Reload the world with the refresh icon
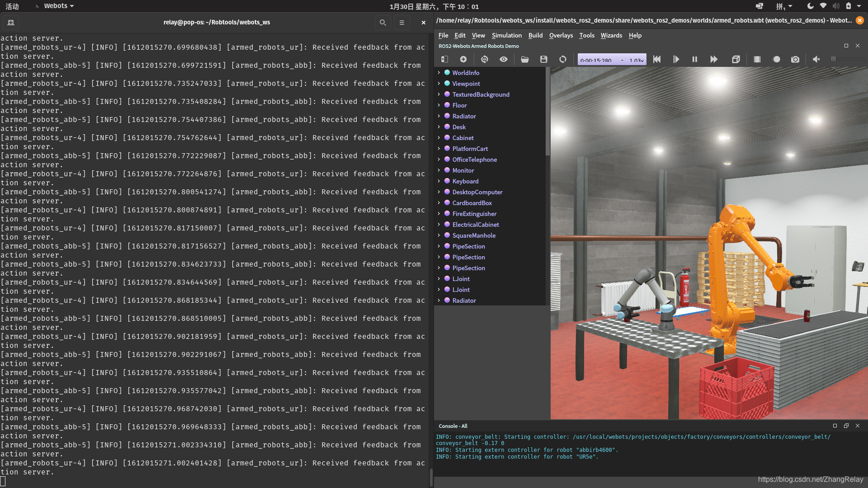 pos(562,59)
